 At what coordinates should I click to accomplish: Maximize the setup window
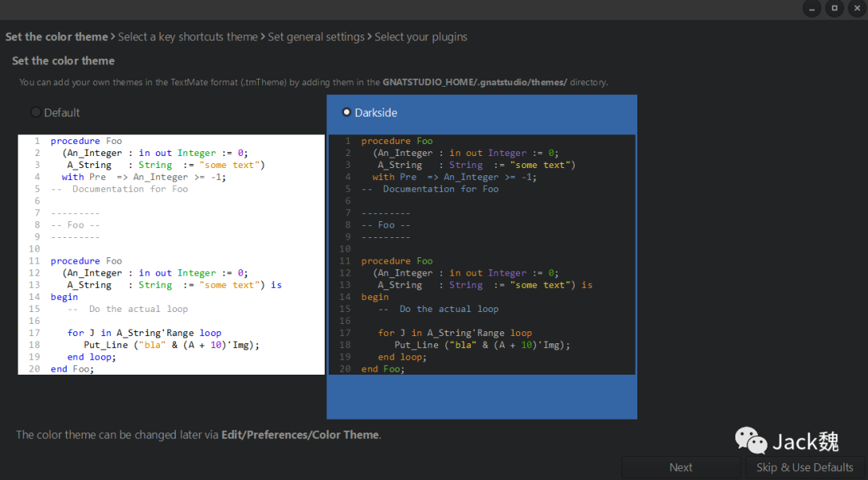[834, 8]
